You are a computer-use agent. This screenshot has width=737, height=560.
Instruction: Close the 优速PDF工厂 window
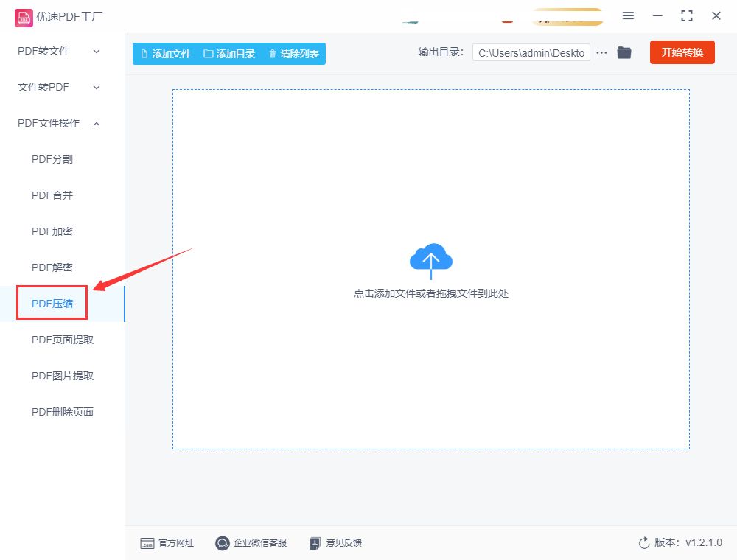click(x=716, y=16)
